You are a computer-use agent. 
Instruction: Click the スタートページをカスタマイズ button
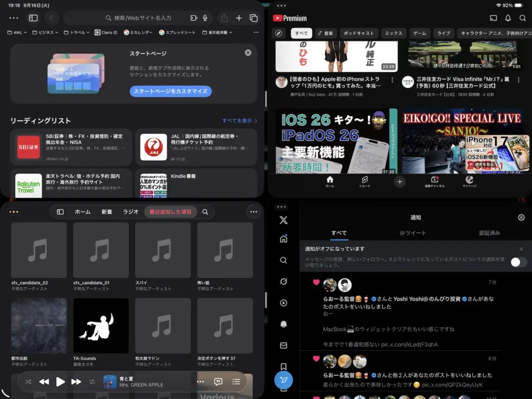pyautogui.click(x=170, y=91)
